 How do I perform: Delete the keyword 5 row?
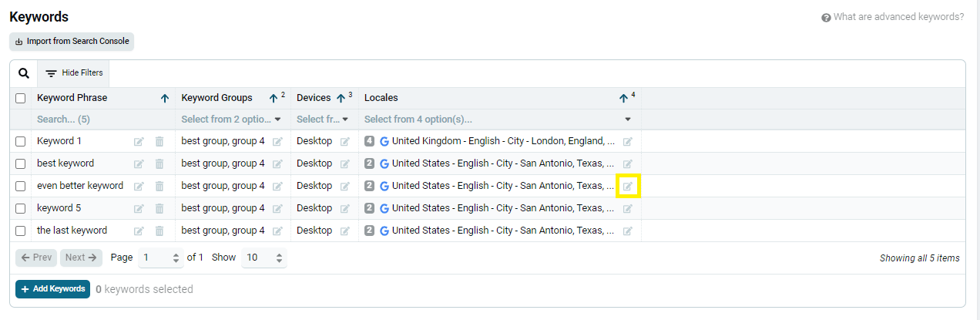159,208
